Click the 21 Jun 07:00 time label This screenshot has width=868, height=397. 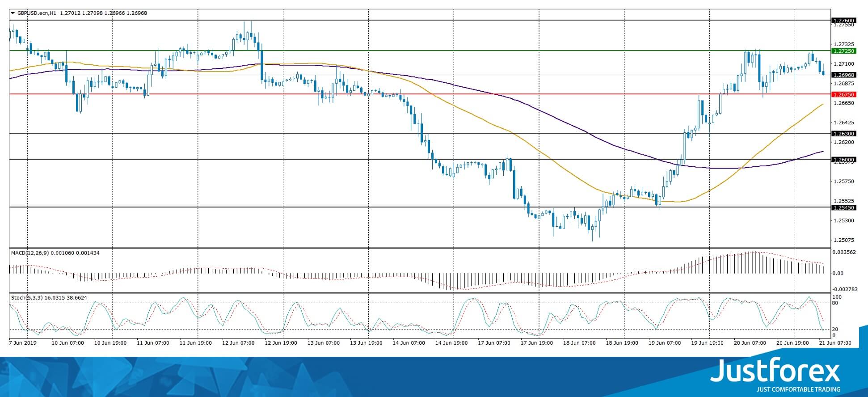(x=835, y=343)
